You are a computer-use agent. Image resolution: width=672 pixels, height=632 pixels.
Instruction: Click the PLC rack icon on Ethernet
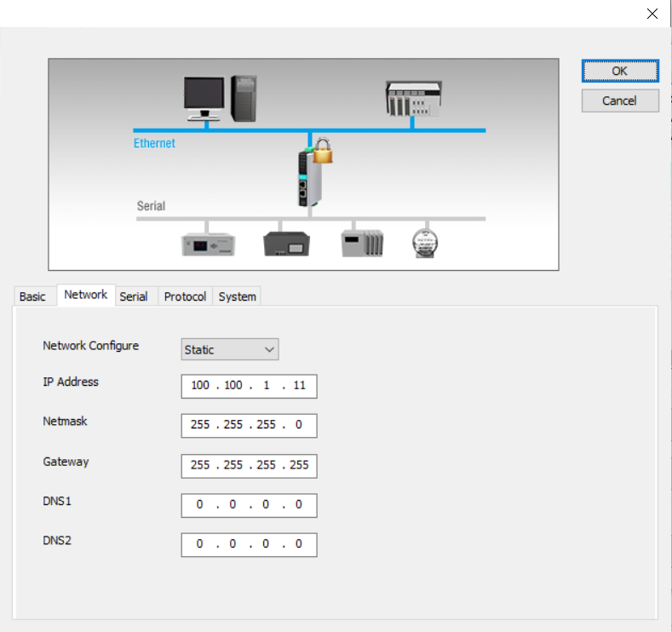pyautogui.click(x=414, y=99)
